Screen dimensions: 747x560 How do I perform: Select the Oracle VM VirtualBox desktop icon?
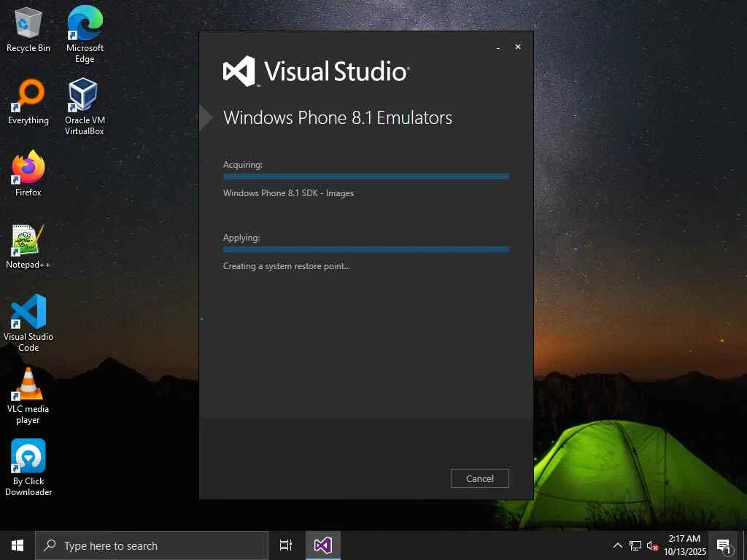(85, 106)
